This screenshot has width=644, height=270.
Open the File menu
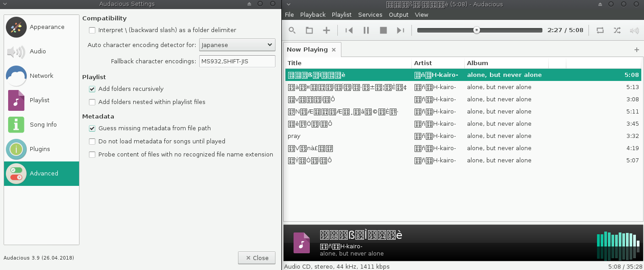coord(289,14)
